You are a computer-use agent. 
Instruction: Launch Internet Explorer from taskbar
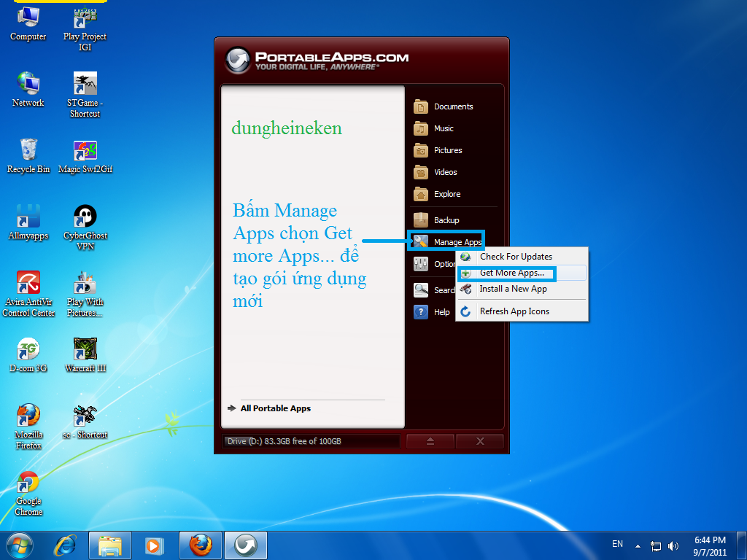point(66,545)
